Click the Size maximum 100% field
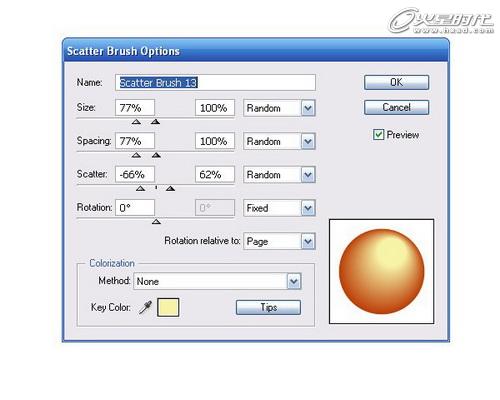Image resolution: width=500 pixels, height=400 pixels. (x=215, y=108)
